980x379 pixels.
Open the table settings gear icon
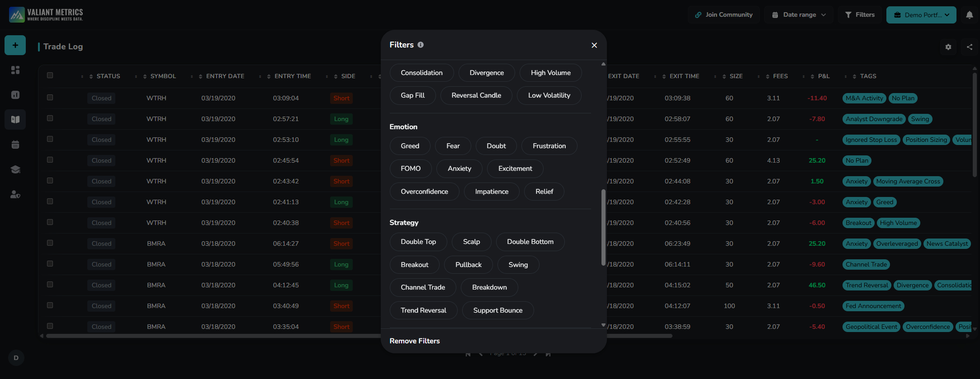[x=948, y=47]
